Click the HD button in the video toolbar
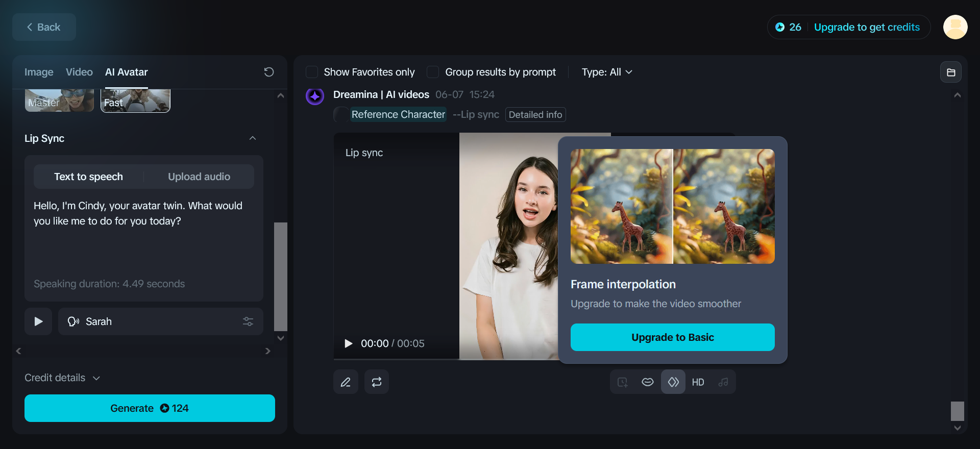This screenshot has width=980, height=449. point(698,382)
